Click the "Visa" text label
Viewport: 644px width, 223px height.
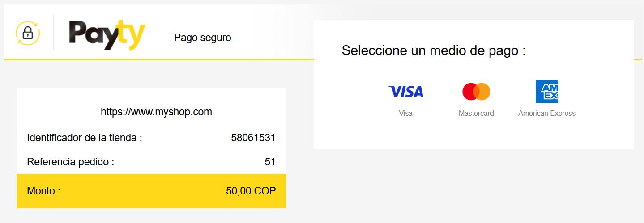(405, 114)
